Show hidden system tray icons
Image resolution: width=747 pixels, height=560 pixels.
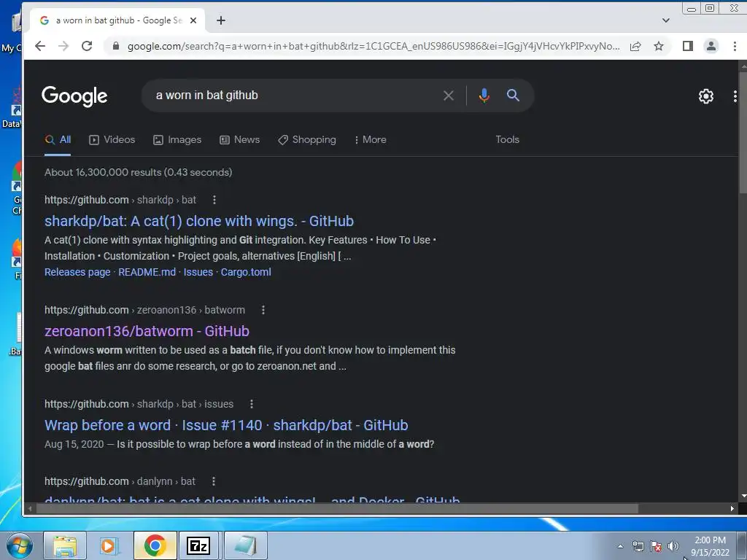pos(620,546)
